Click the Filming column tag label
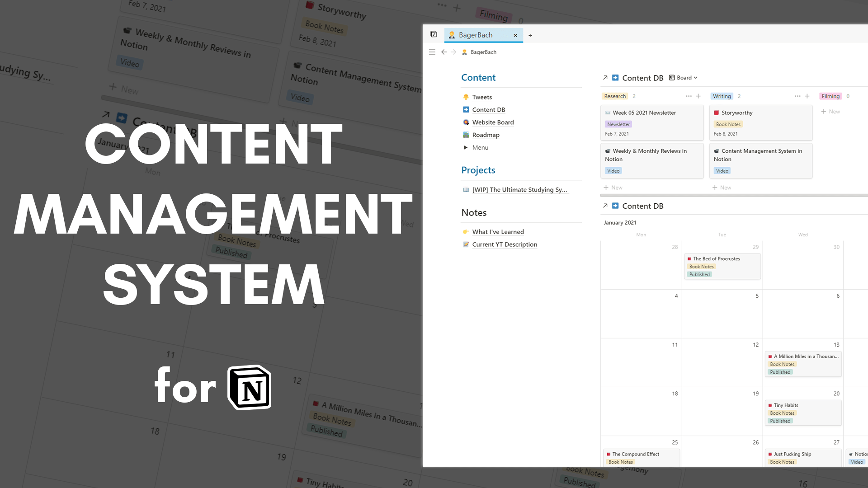868x488 pixels. [830, 96]
